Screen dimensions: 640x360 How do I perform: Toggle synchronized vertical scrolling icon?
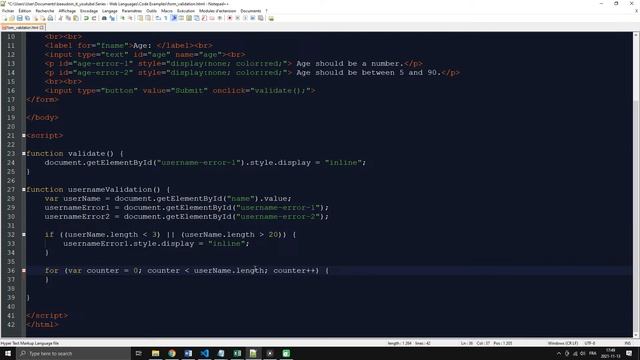[x=140, y=18]
